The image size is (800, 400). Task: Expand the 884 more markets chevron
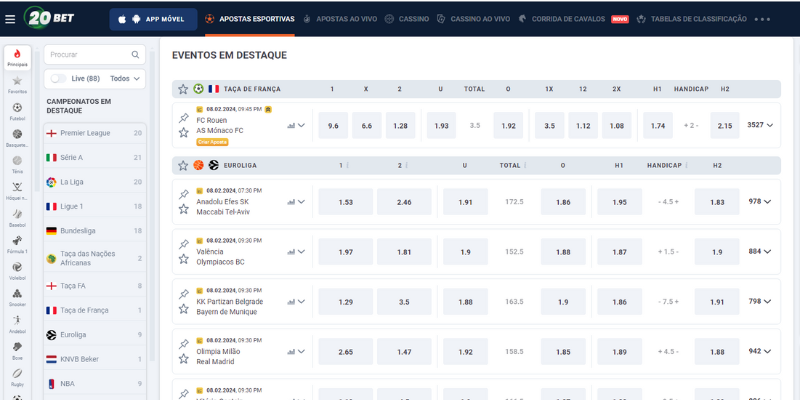[x=767, y=252]
